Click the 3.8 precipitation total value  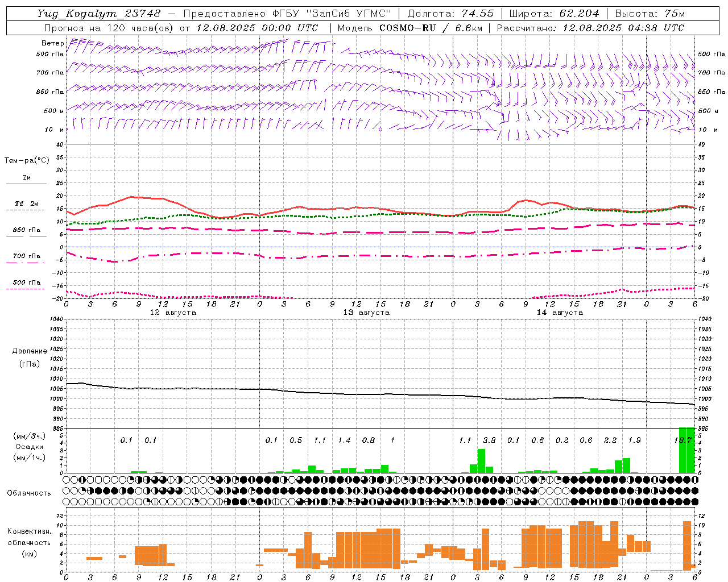[489, 440]
